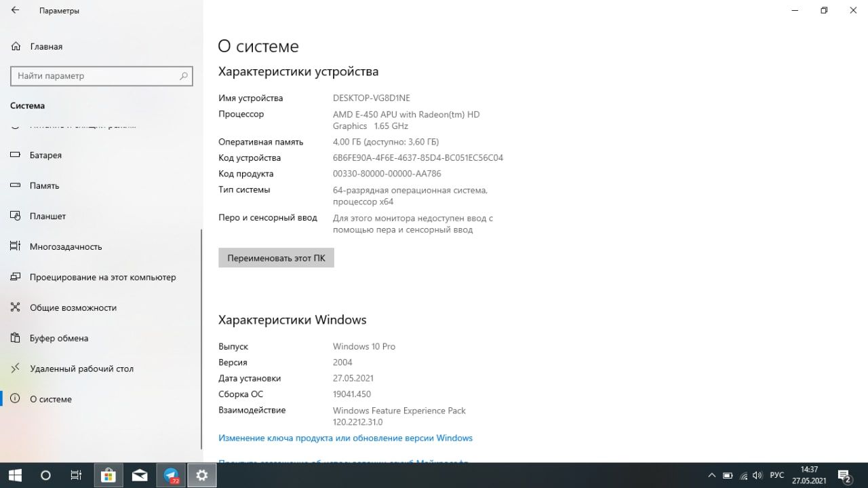Close the Параметры window
This screenshot has width=868, height=488.
[x=853, y=10]
